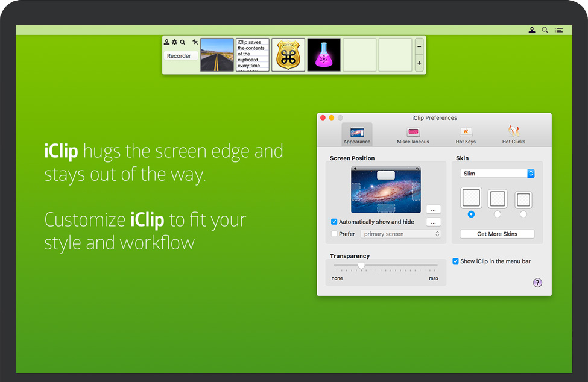Switch to the Hot Keys tab
The width and height of the screenshot is (588, 382).
pos(465,135)
